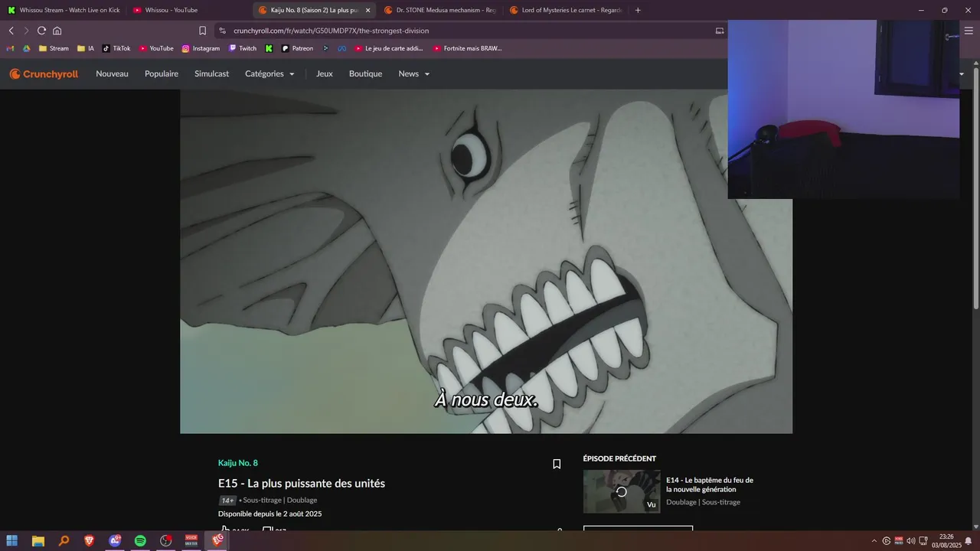Open the browser home button
Screen dimensions: 980x551
pyautogui.click(x=57, y=31)
